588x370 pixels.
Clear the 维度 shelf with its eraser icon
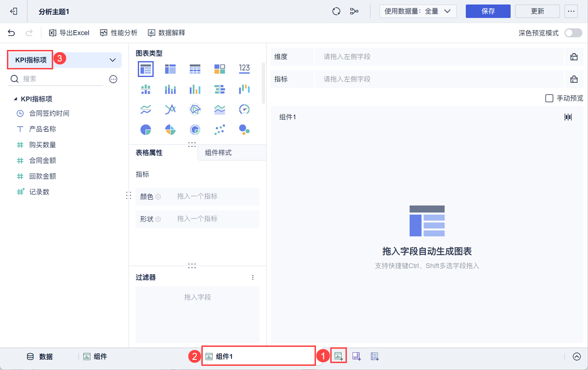[574, 56]
